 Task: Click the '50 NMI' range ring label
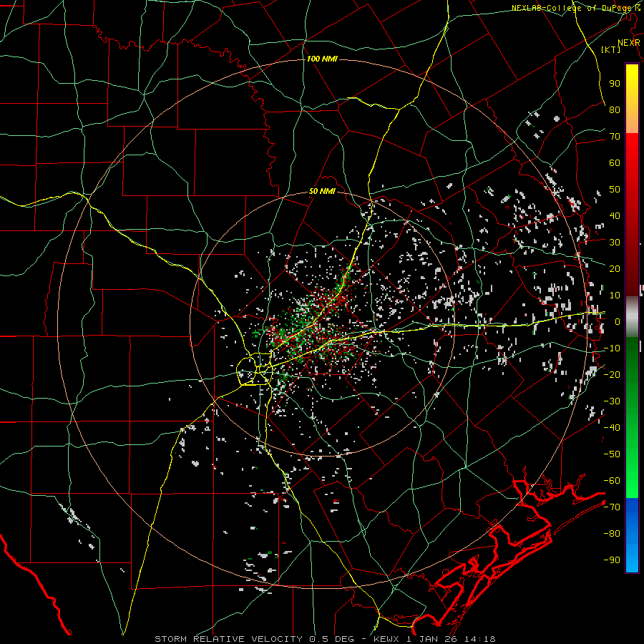tap(322, 191)
